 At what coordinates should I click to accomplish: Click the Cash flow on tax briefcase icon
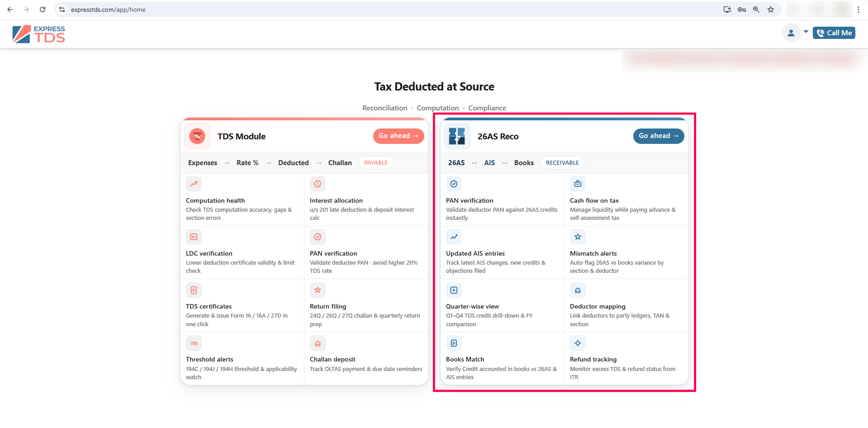pos(578,184)
